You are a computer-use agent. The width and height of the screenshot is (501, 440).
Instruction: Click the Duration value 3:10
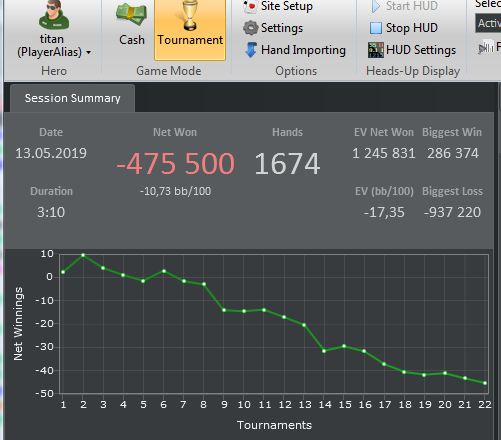click(x=51, y=212)
